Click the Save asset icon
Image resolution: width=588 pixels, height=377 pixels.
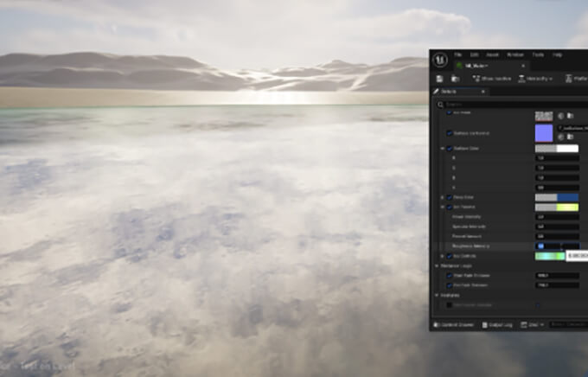(440, 79)
